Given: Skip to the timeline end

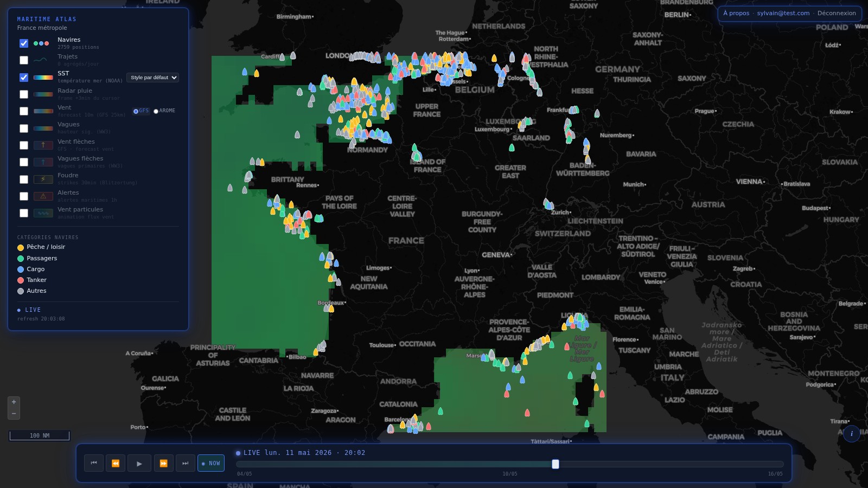Looking at the screenshot, I should (x=186, y=463).
